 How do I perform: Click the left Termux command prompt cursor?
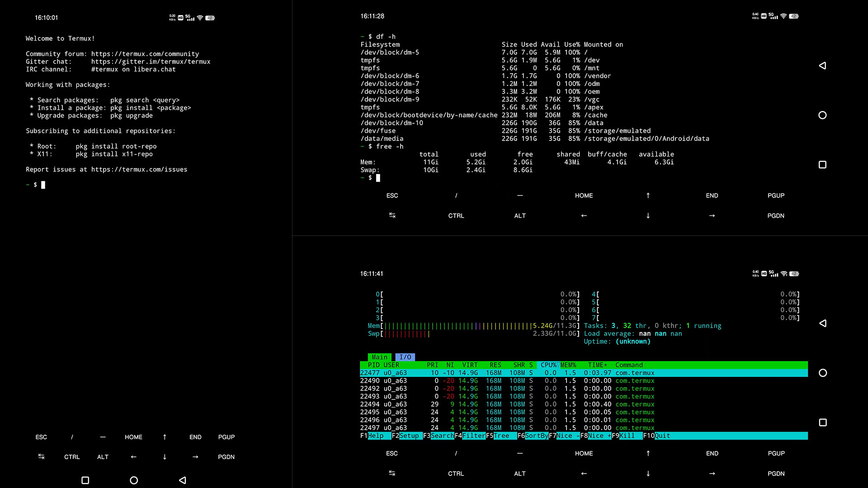[43, 185]
